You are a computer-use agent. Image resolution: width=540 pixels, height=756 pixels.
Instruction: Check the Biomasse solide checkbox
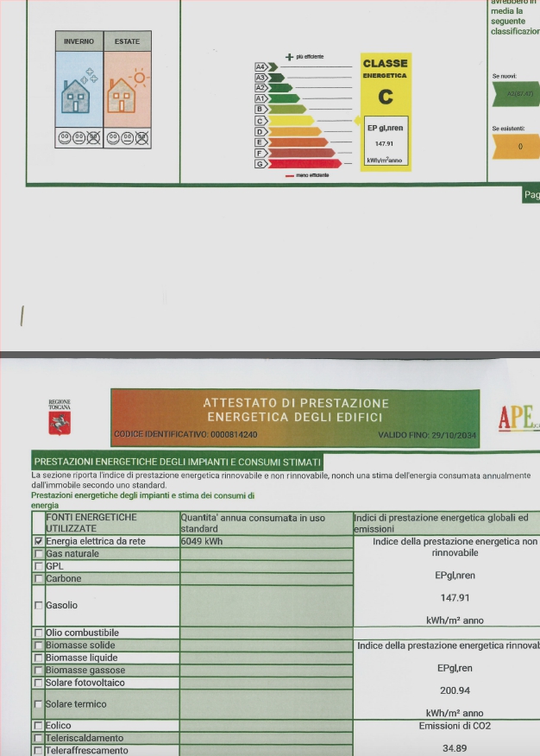tap(39, 646)
